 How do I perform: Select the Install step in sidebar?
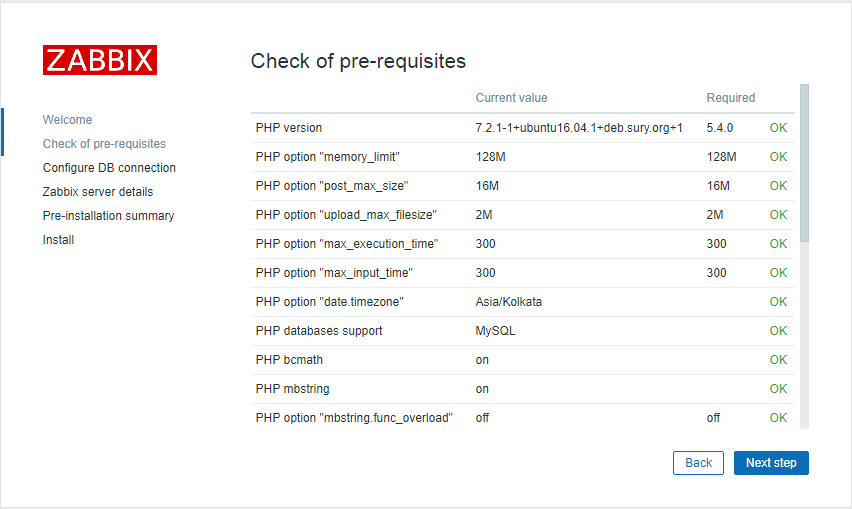(58, 240)
